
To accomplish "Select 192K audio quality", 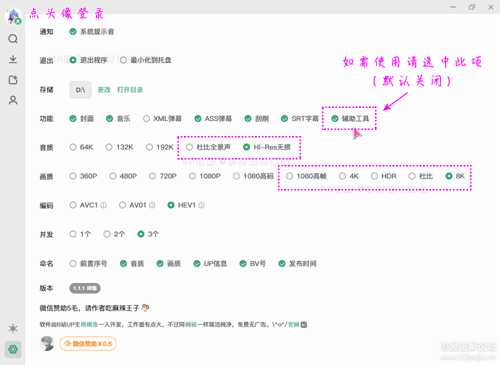I will point(149,147).
